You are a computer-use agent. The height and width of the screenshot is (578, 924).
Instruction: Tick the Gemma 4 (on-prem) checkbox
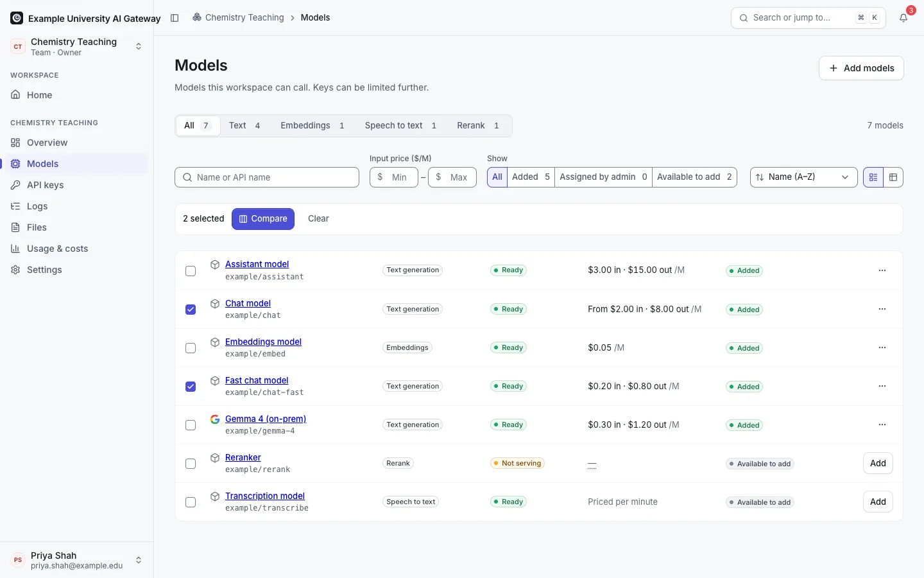point(191,425)
